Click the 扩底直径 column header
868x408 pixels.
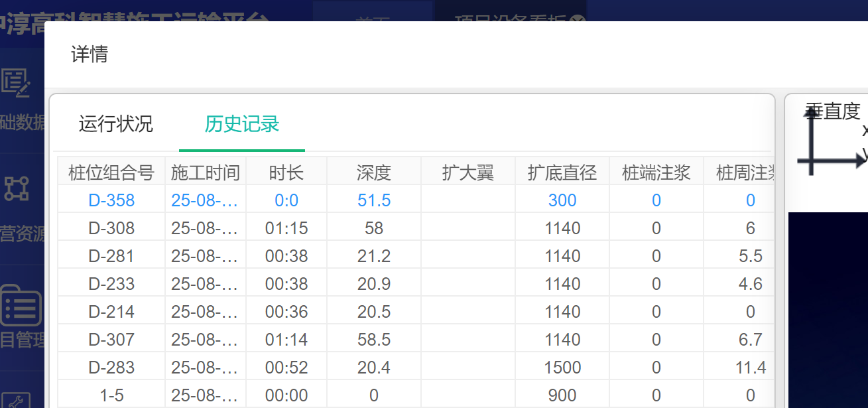pyautogui.click(x=562, y=173)
